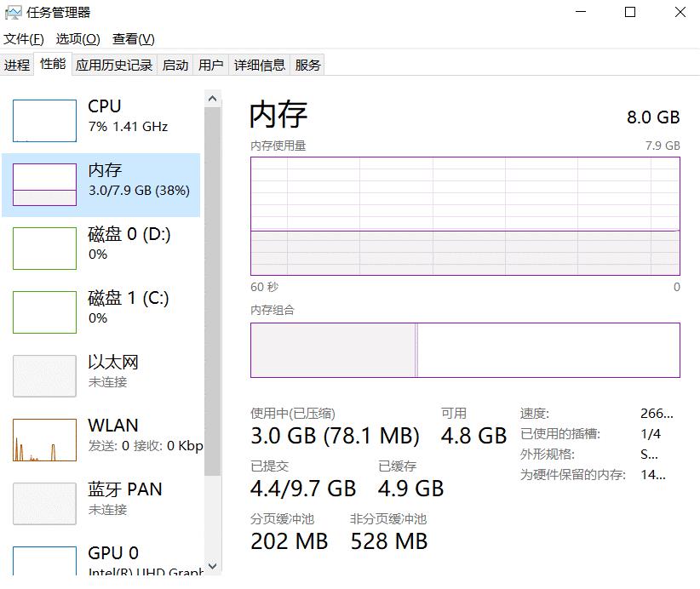The image size is (700, 589).
Task: Click the 内存组合 memory composition bar
Action: (465, 350)
